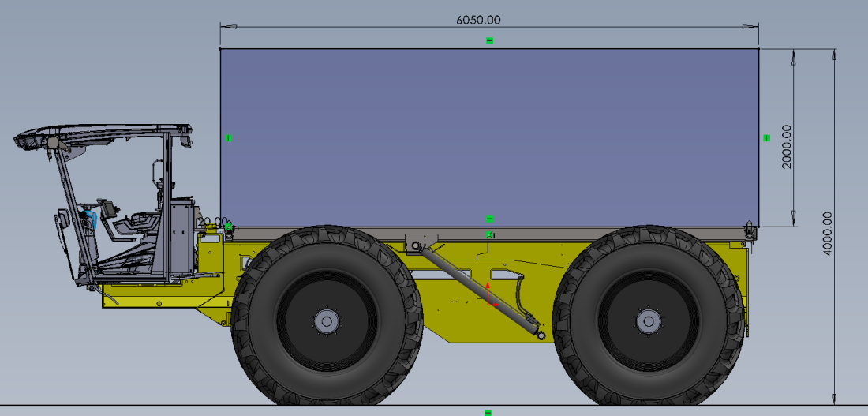Click the cylinder's upper mounting bracket
This screenshot has width=868, height=416.
pyautogui.click(x=420, y=241)
